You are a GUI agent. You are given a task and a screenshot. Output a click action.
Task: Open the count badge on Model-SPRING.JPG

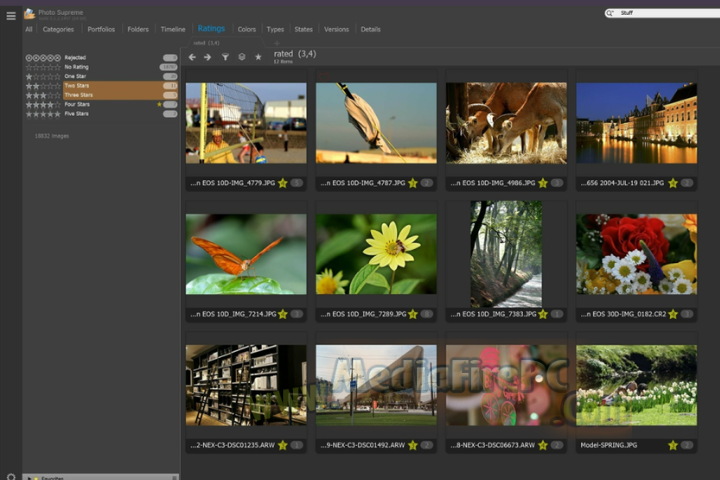click(x=687, y=445)
